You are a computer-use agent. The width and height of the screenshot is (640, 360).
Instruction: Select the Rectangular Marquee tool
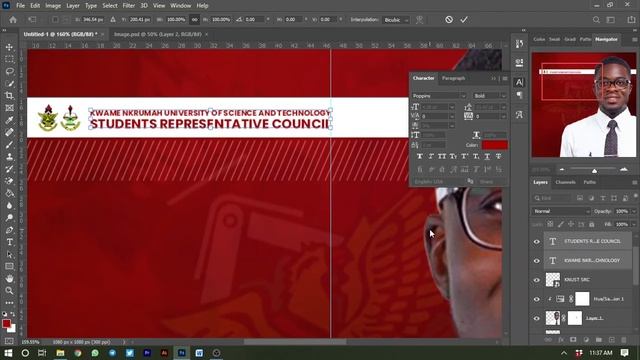[9, 60]
